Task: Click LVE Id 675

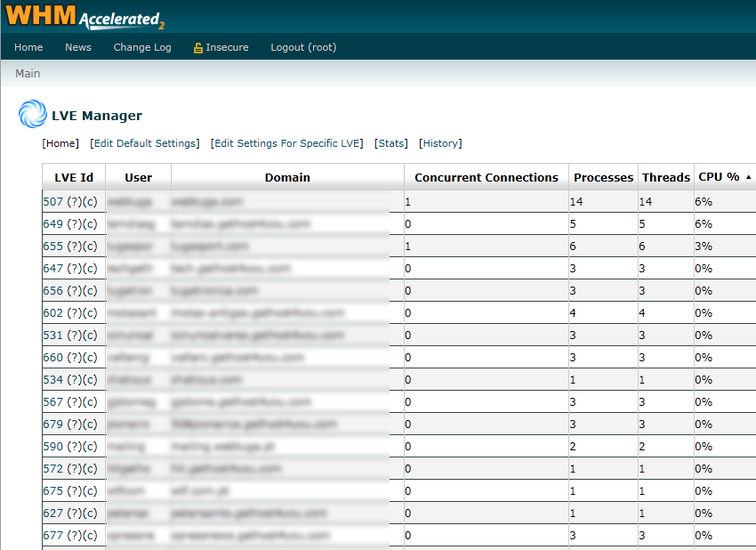Action: click(53, 490)
